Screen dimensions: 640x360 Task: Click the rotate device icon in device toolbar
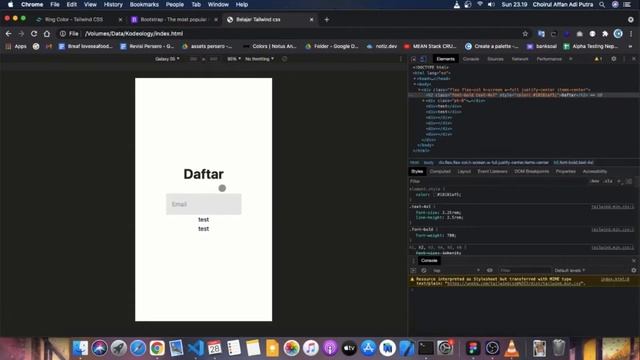284,59
